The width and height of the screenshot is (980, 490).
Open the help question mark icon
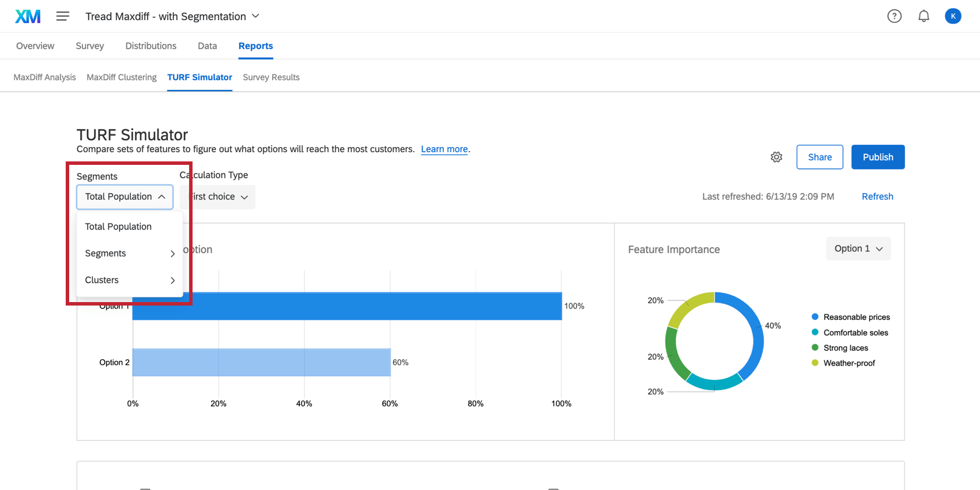pos(894,16)
